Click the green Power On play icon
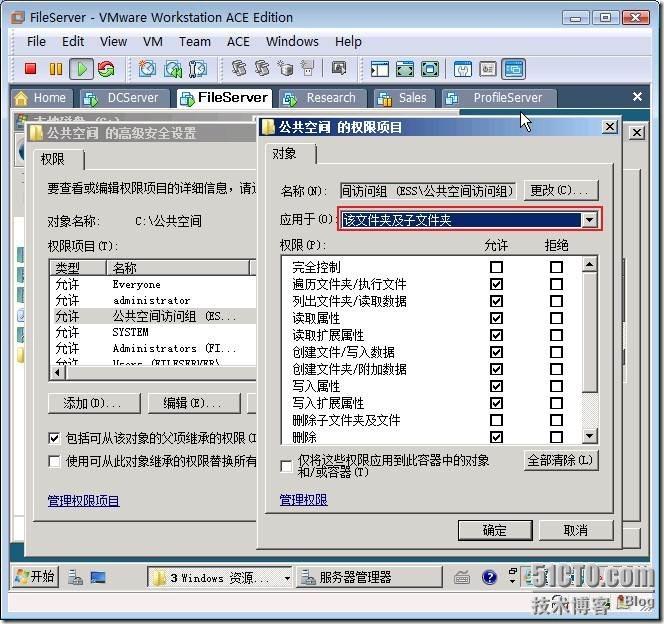 (82, 69)
